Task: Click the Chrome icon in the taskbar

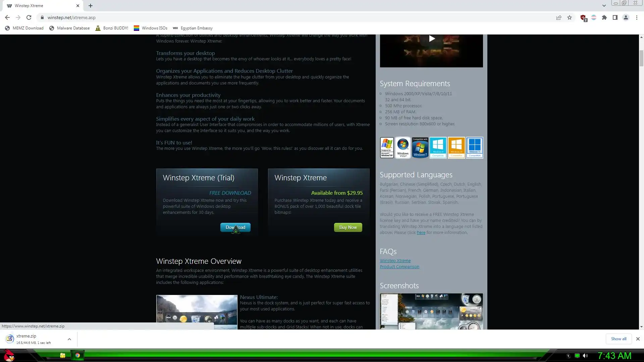Action: [x=77, y=356]
